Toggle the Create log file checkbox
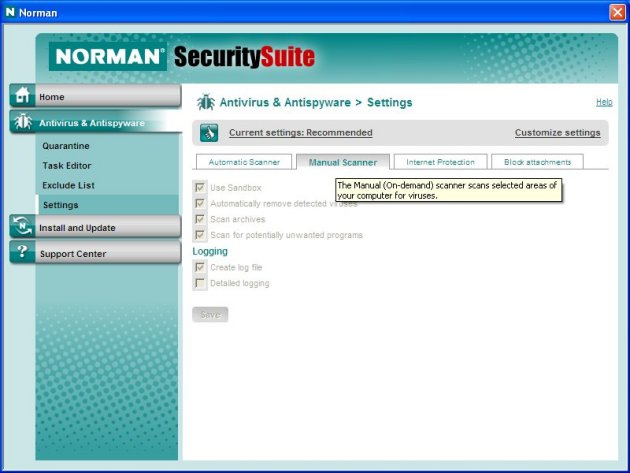 [200, 267]
